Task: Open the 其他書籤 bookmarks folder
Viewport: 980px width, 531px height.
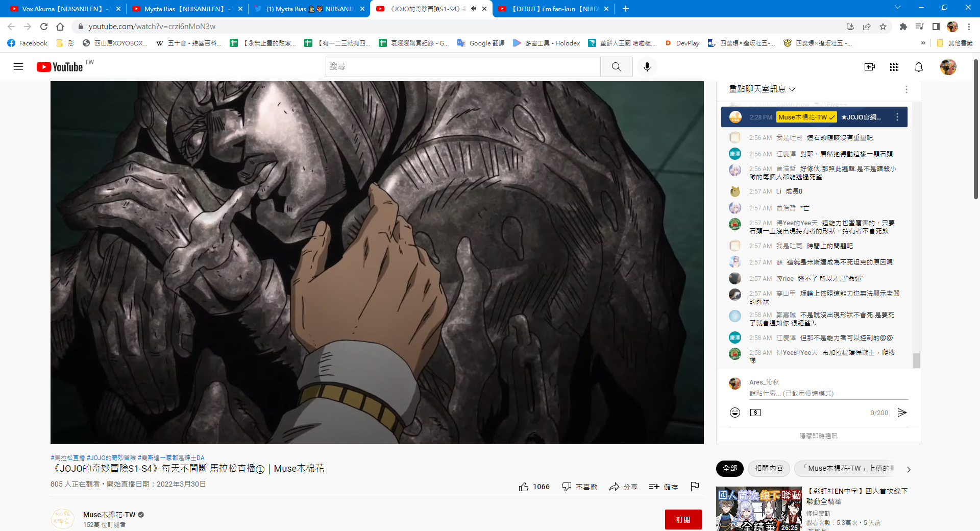Action: point(954,43)
